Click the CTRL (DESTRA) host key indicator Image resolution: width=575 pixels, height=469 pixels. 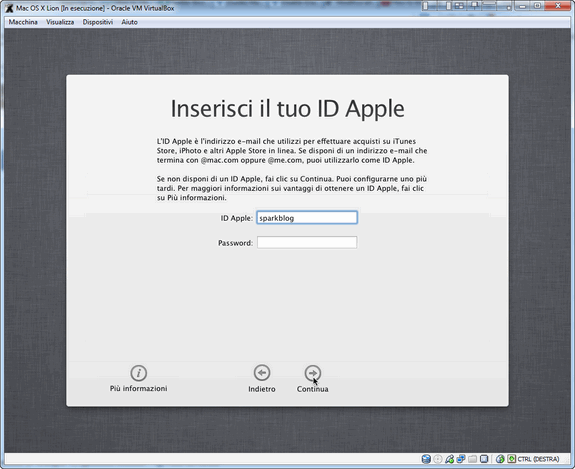(x=538, y=459)
